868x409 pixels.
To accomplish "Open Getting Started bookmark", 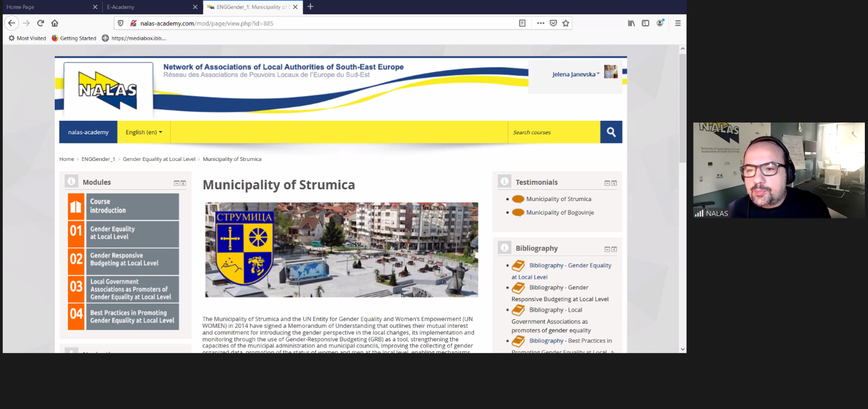I will point(74,38).
